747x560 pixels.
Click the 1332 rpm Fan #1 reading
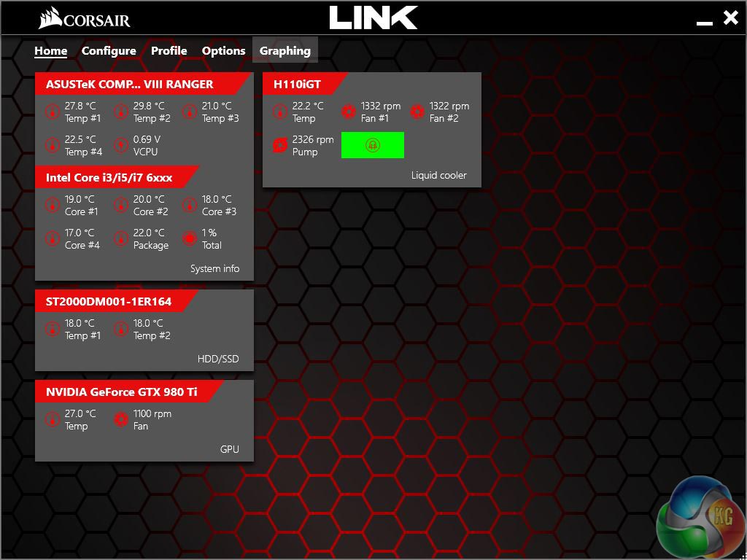click(x=381, y=112)
